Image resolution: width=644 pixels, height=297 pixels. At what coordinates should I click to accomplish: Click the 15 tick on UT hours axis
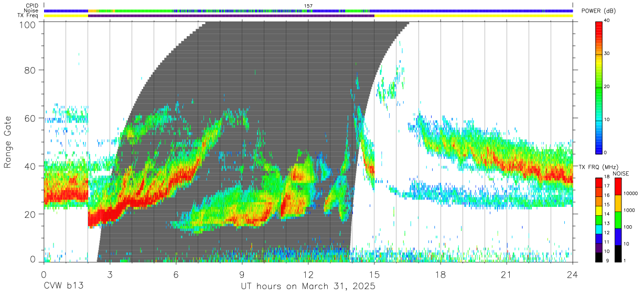374,274
